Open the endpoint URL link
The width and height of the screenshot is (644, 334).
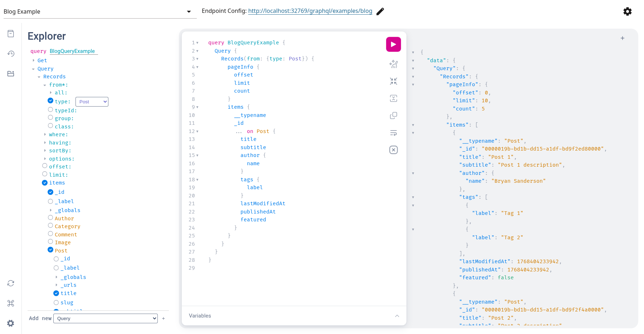point(310,11)
